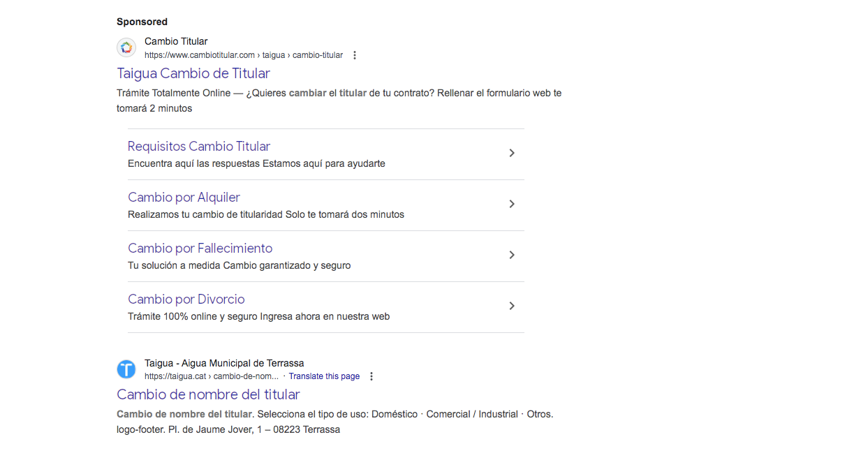868x451 pixels.
Task: Click the cambiotitular.com breadcrumb URL
Action: [x=244, y=55]
